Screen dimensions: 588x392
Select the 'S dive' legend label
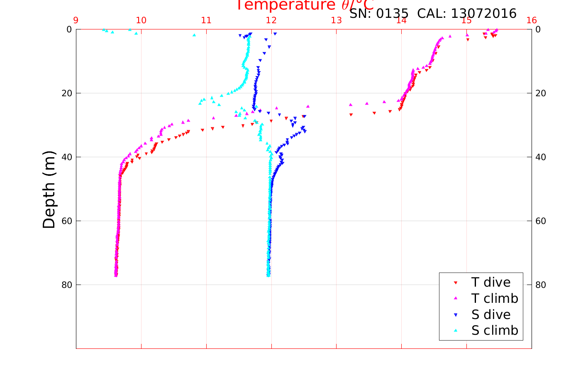point(491,315)
